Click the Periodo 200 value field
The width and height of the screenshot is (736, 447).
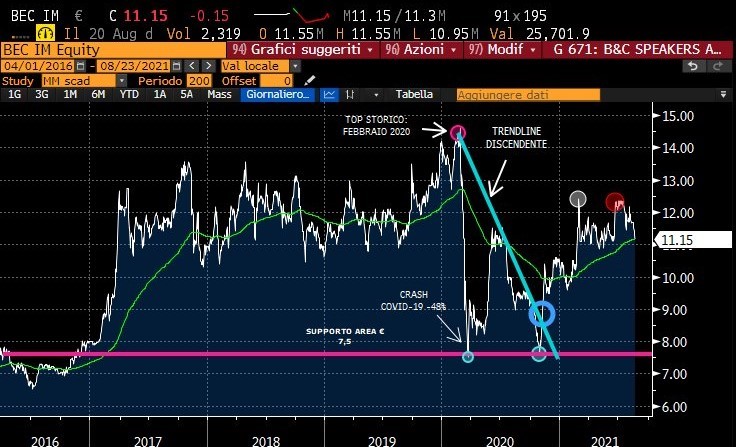tap(199, 80)
